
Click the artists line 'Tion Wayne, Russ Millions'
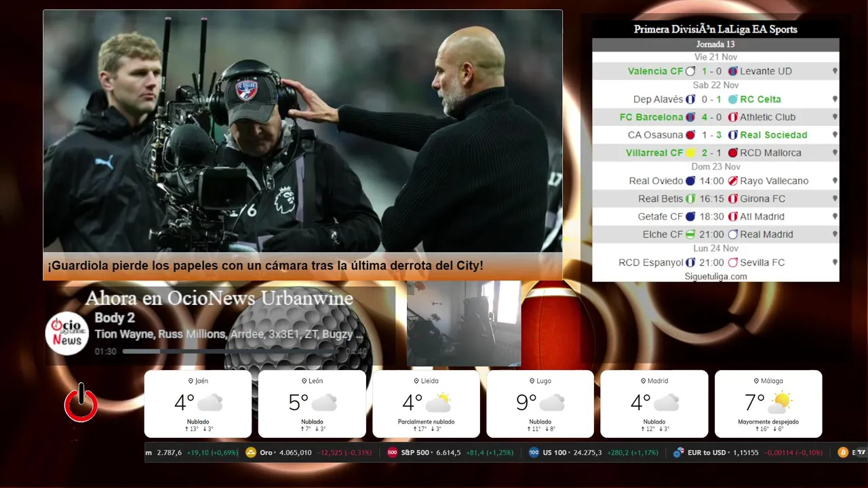[x=160, y=334]
